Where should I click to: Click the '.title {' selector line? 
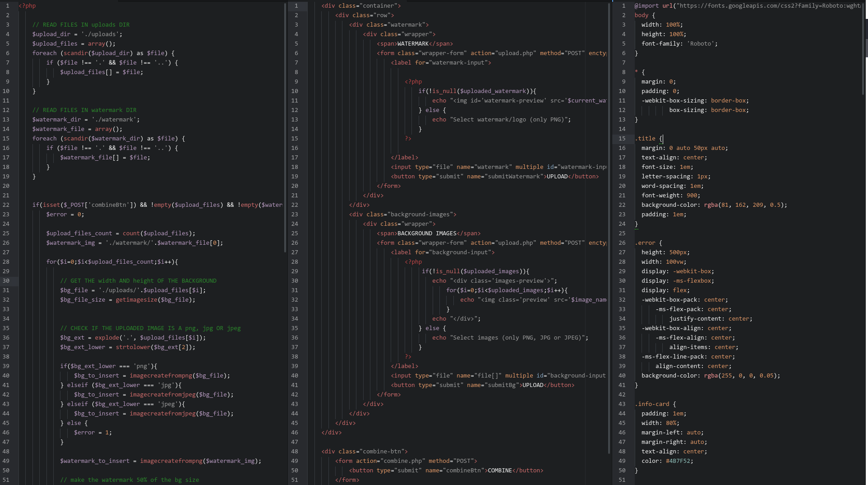(x=648, y=139)
